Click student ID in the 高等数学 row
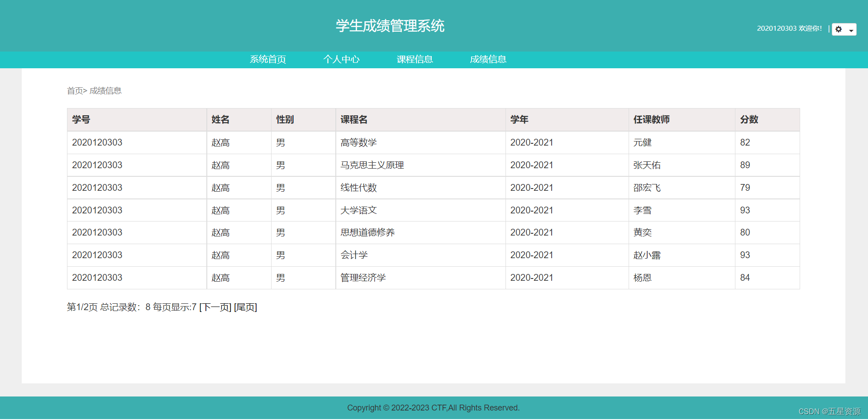The width and height of the screenshot is (868, 420). (97, 143)
